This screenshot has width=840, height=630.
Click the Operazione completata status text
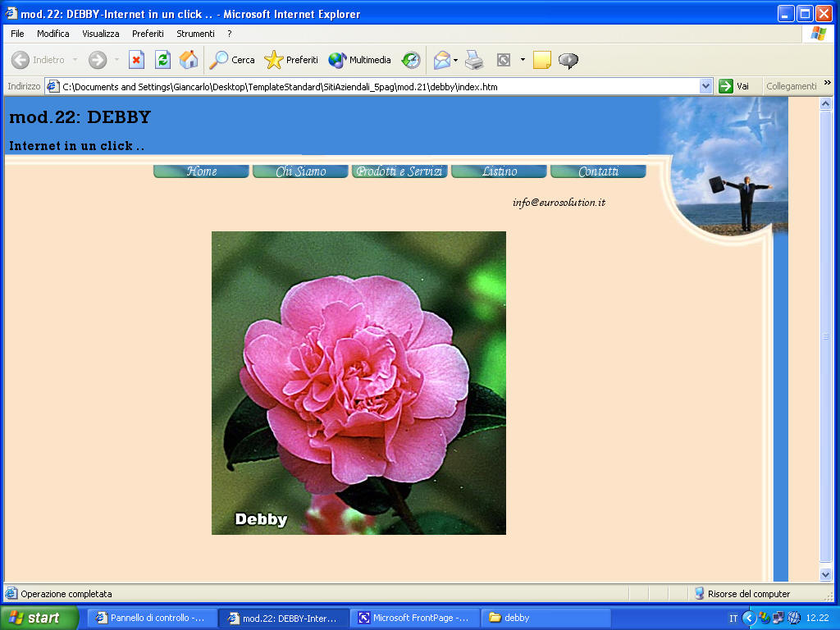(66, 594)
